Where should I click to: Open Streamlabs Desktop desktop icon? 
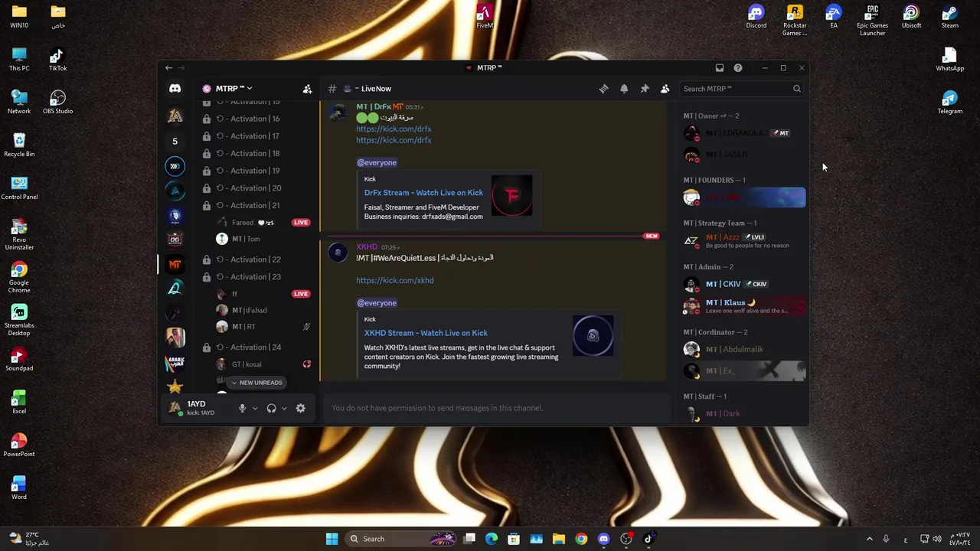click(19, 320)
